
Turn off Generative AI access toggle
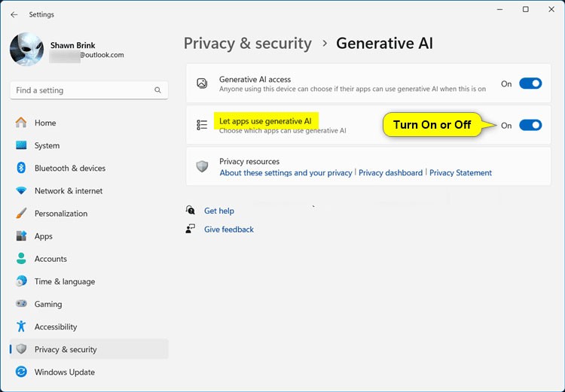(x=530, y=84)
